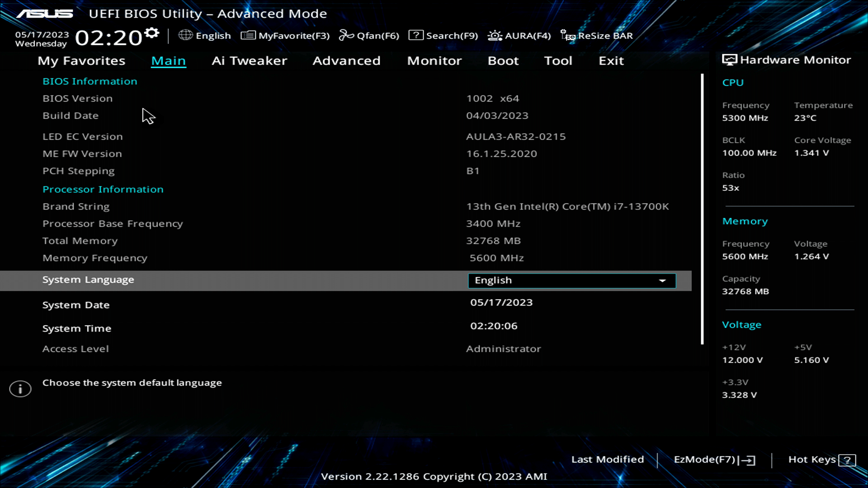Expand the English language selector
The image size is (868, 488).
tap(662, 280)
